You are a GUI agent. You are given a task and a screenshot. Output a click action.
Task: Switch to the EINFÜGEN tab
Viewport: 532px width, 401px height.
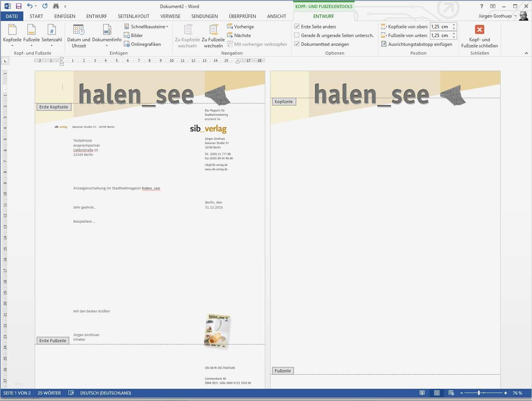[65, 16]
